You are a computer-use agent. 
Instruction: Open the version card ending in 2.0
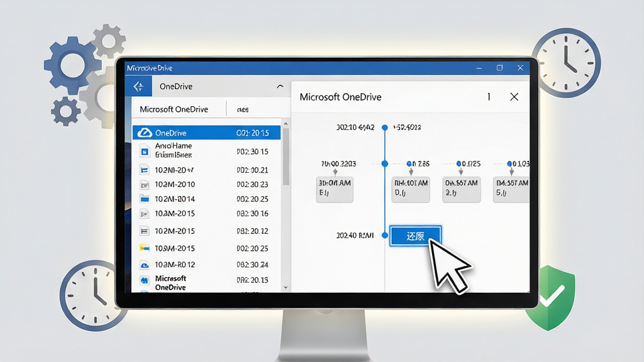(x=462, y=190)
